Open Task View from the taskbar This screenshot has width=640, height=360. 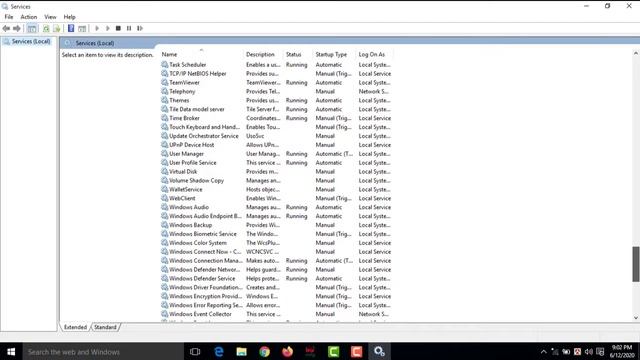point(195,351)
